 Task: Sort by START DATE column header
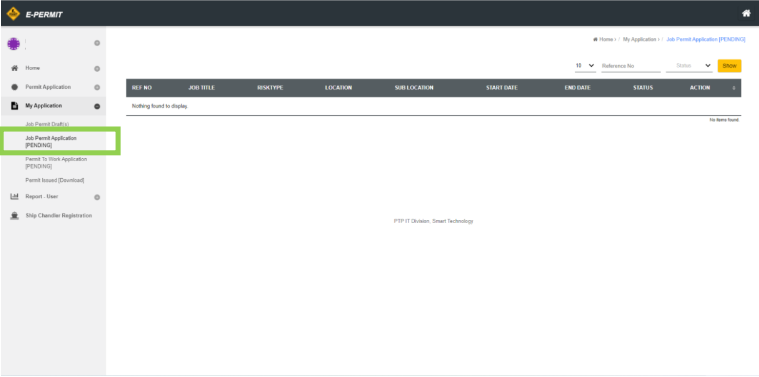[502, 88]
